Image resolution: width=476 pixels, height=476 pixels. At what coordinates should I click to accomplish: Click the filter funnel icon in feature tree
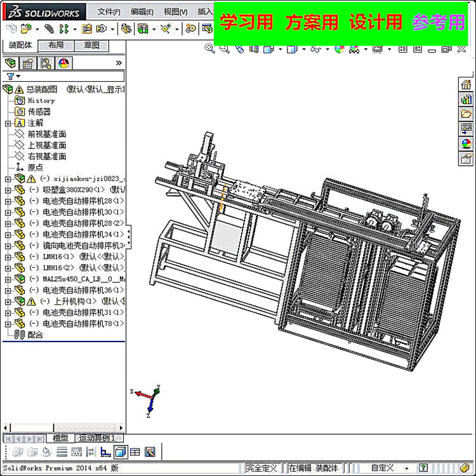coord(10,76)
